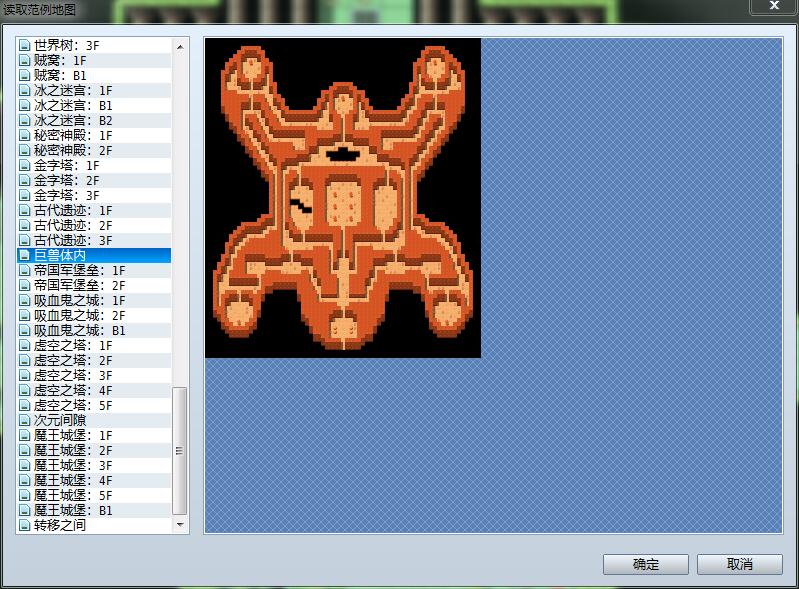Click the map list scrollbar thumb
The height and width of the screenshot is (589, 799).
click(180, 451)
